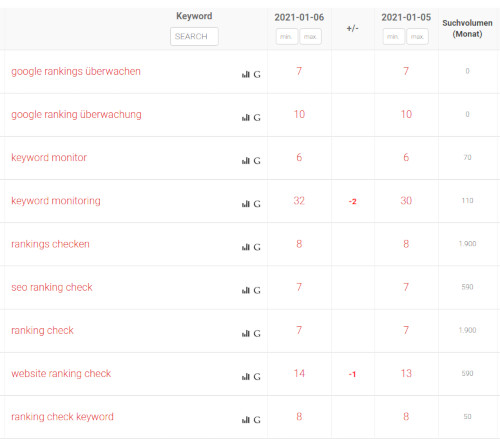Viewport: 500px width, 439px height.
Task: Open chart icon for website ranking check
Action: (x=246, y=376)
